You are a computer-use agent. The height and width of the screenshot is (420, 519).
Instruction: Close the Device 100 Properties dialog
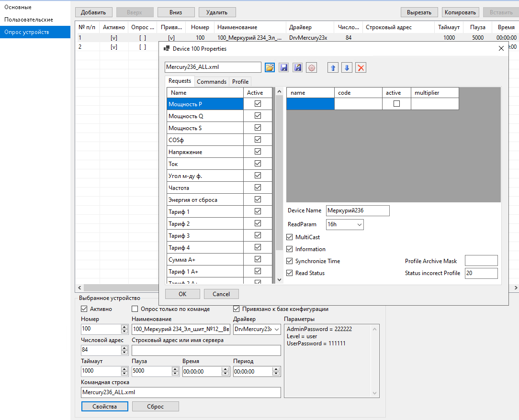tap(501, 49)
